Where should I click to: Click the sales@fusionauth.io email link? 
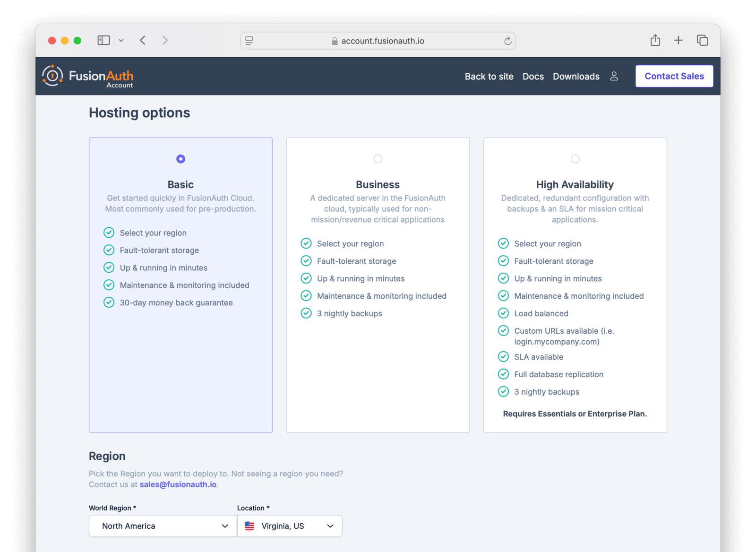[x=178, y=484]
